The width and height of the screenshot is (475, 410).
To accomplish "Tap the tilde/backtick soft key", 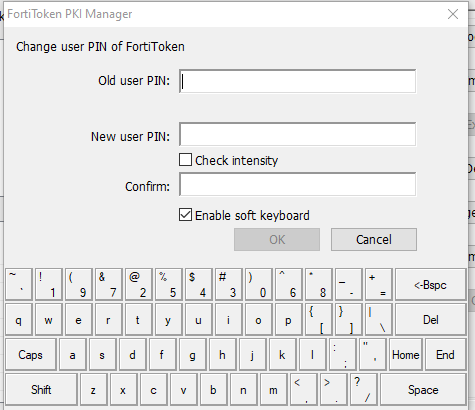I will pyautogui.click(x=19, y=284).
